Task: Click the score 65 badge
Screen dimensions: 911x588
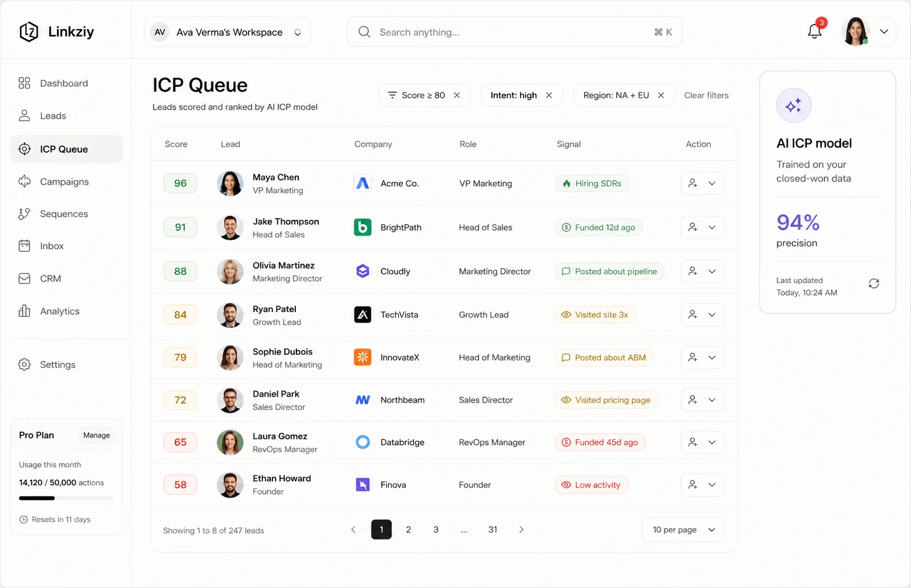Action: [180, 442]
